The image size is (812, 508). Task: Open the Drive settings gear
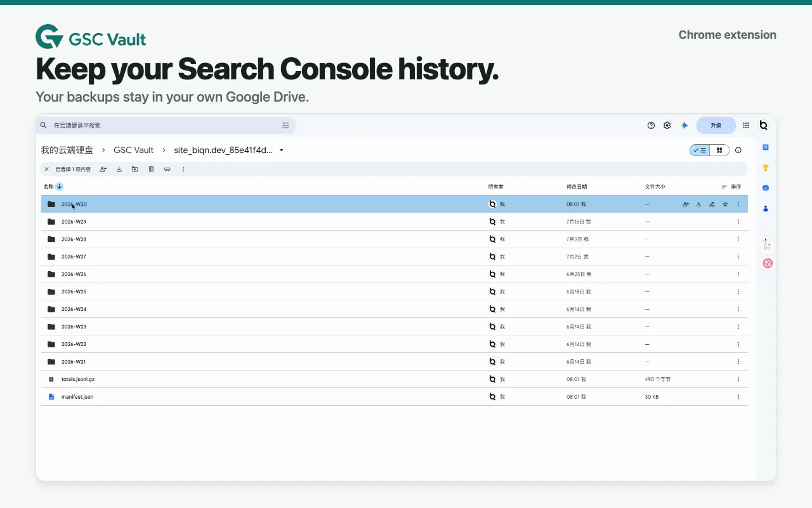pos(667,126)
